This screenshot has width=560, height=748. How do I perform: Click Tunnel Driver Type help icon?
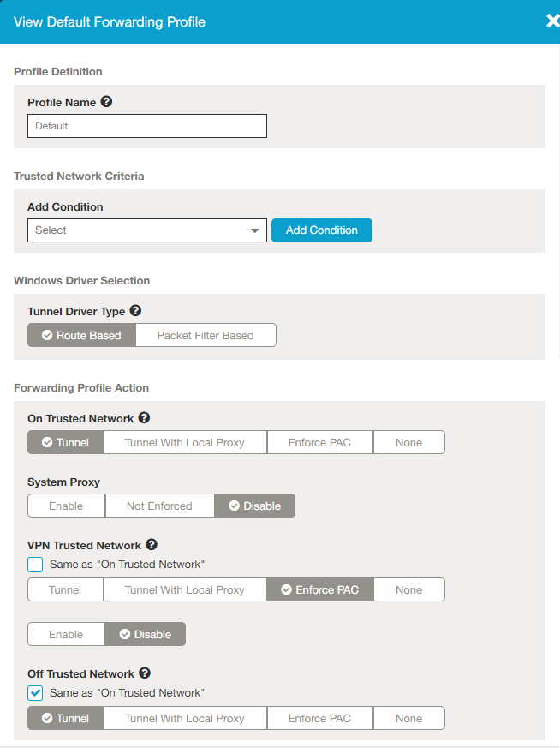point(135,311)
